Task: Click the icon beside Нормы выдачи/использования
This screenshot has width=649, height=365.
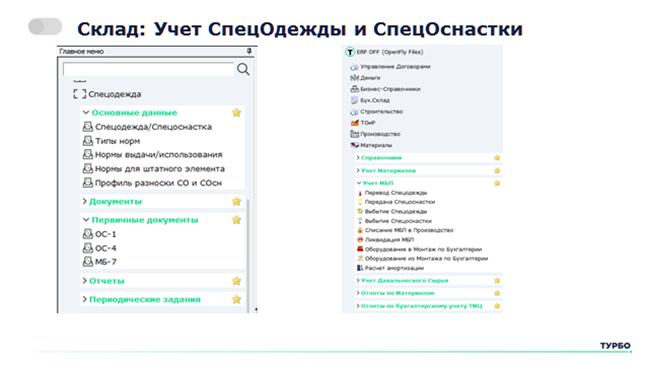Action: coord(88,154)
